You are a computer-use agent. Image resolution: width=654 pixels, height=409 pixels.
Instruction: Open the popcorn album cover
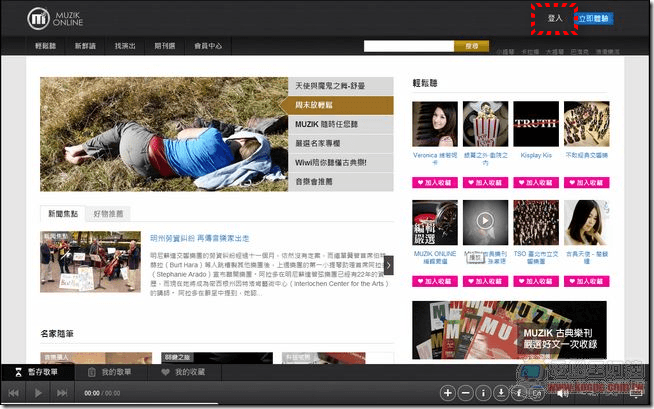pyautogui.click(x=485, y=124)
